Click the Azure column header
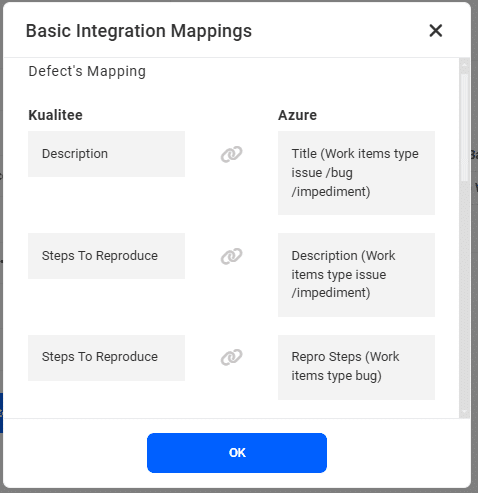The image size is (478, 493). click(297, 115)
